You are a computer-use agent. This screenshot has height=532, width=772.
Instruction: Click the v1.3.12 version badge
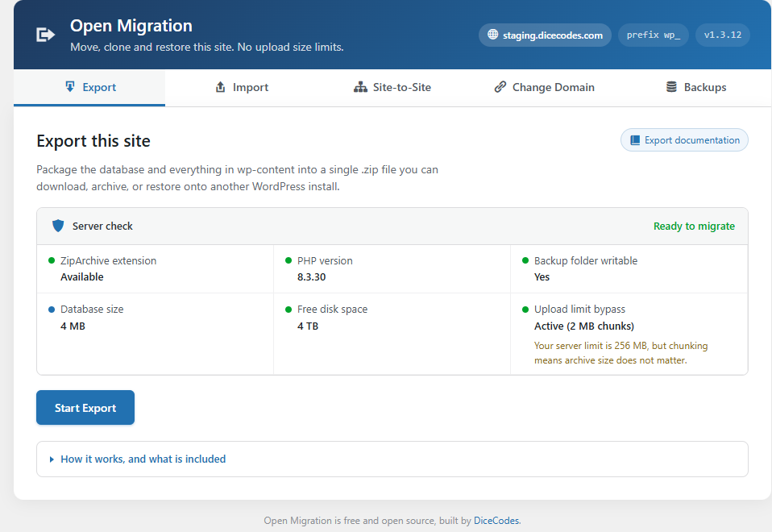coord(723,35)
